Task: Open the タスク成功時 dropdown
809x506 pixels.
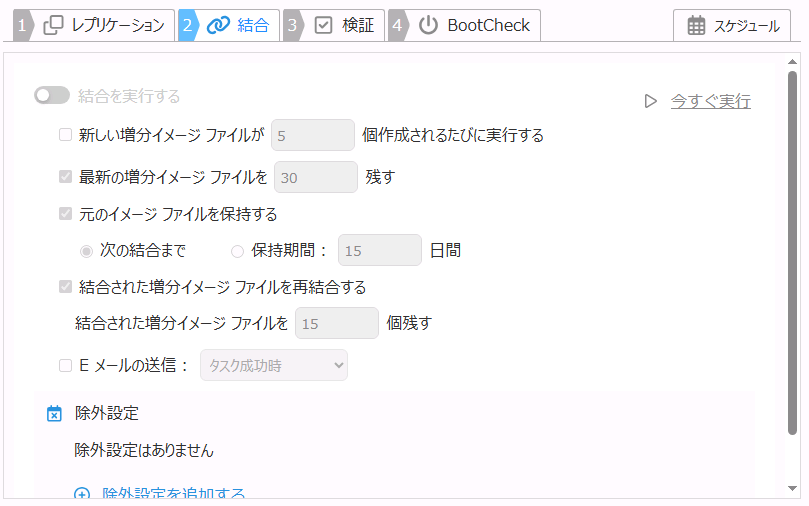Action: pos(274,366)
